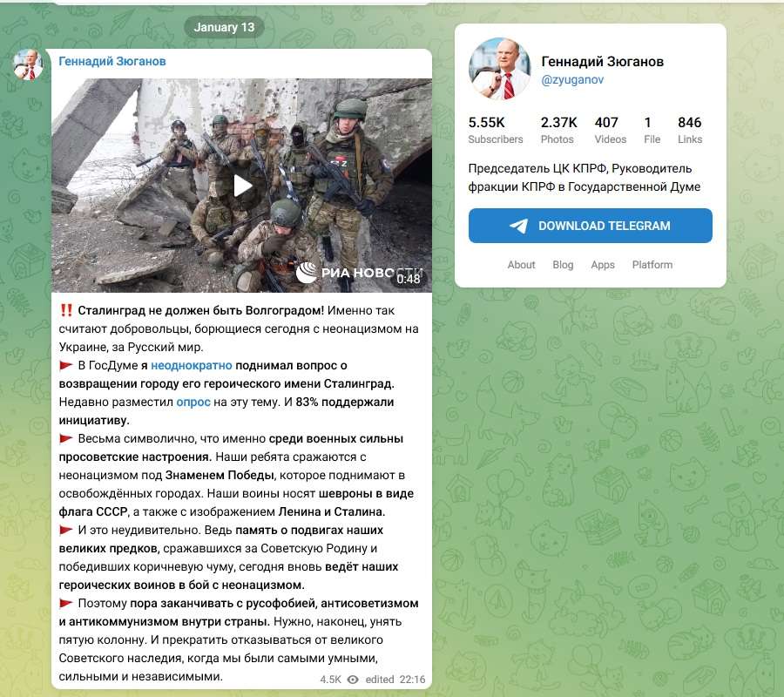Click the post author name Геннадий Зюганов
Screen dimensions: 784x697
point(112,62)
